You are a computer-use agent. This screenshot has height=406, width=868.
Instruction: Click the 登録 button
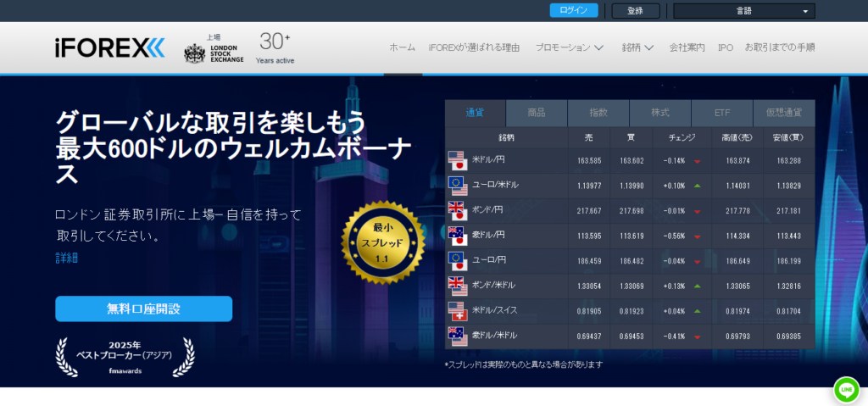(636, 10)
